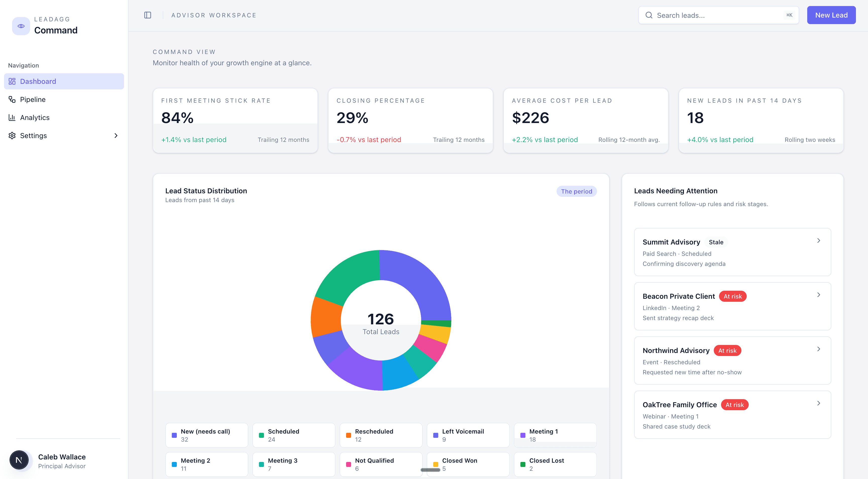Click the Settings gear icon

click(x=12, y=135)
